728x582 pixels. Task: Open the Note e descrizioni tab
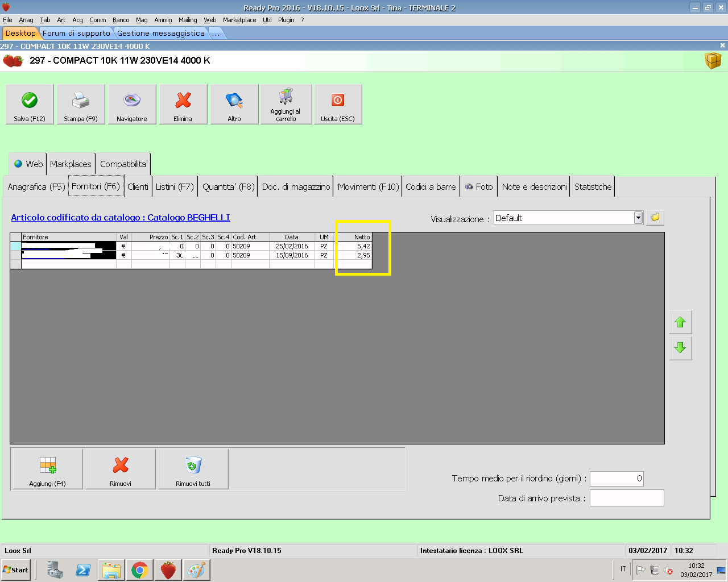[x=534, y=186]
